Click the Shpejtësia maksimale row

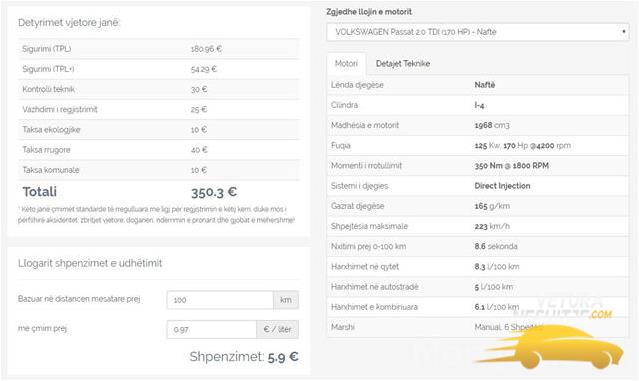(x=478, y=226)
